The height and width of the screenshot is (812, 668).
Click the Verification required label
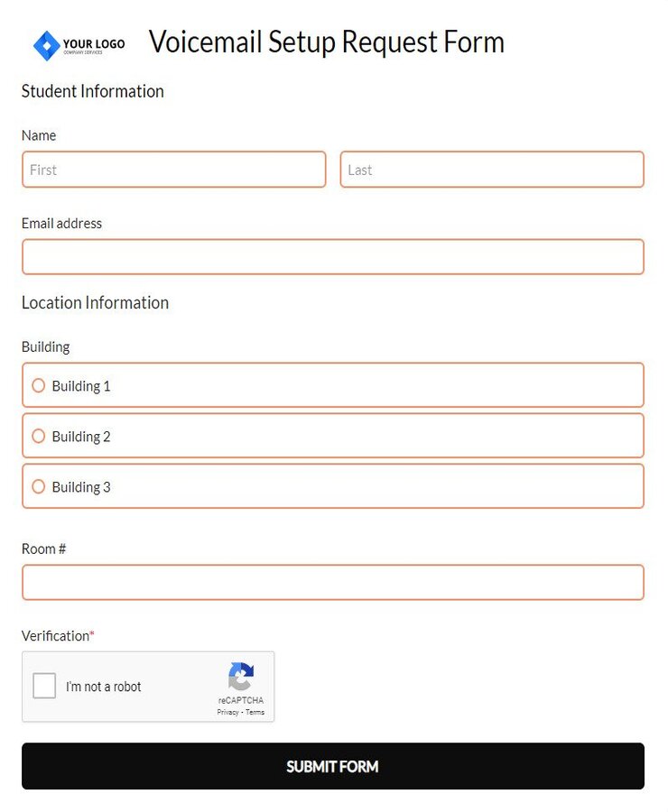(56, 635)
